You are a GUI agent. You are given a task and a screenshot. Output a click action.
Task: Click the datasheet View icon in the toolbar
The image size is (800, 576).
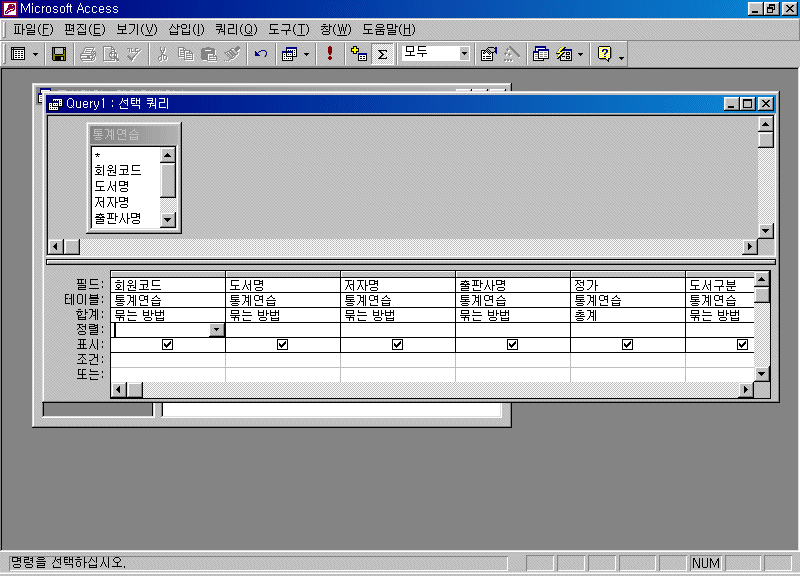[x=18, y=54]
